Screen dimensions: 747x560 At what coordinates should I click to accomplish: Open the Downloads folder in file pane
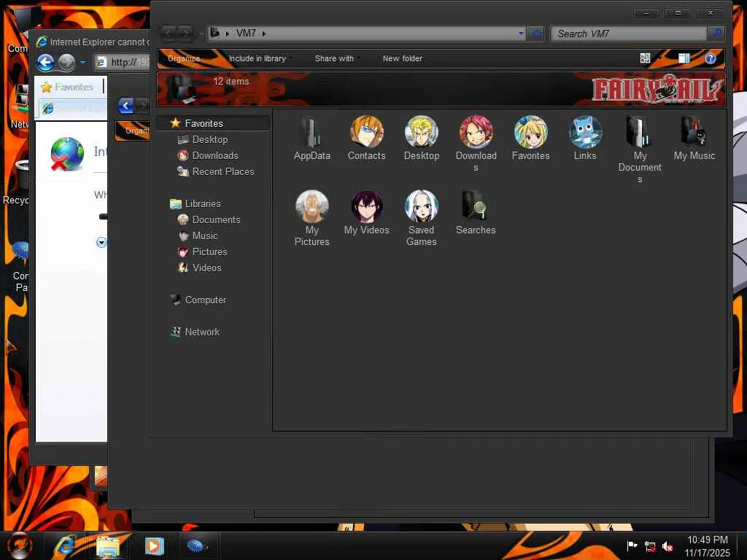(x=476, y=144)
